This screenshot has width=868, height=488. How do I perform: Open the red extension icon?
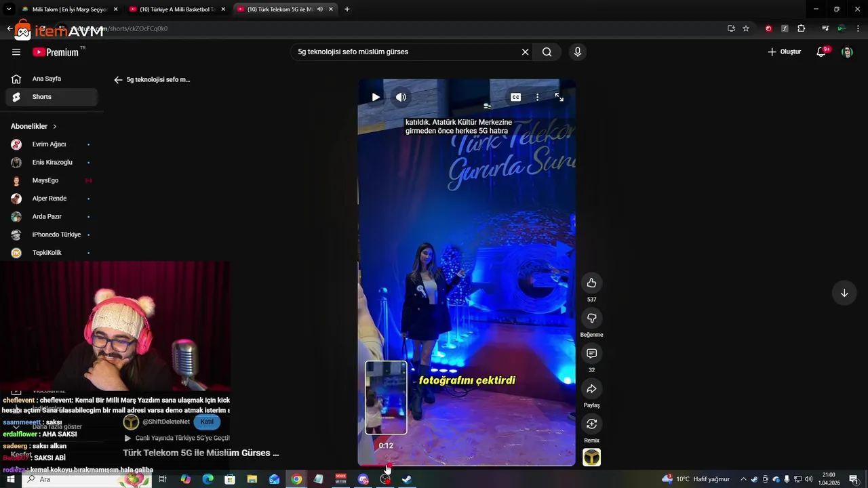(x=768, y=28)
